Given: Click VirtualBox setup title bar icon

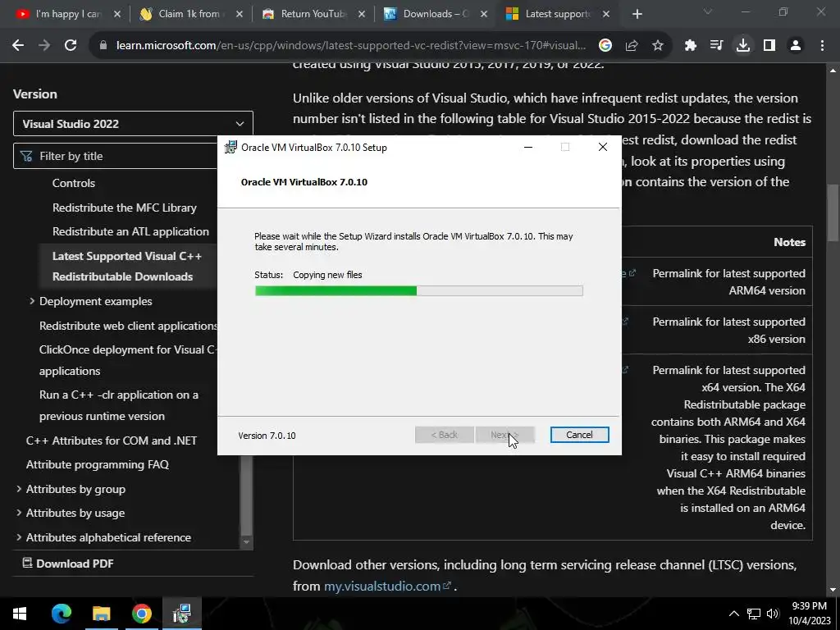Looking at the screenshot, I should tap(231, 148).
